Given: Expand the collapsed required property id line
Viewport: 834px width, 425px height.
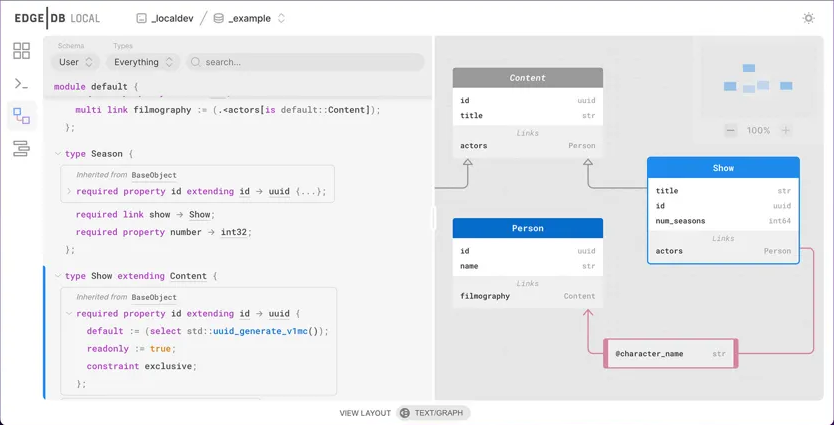Looking at the screenshot, I should click(x=69, y=192).
